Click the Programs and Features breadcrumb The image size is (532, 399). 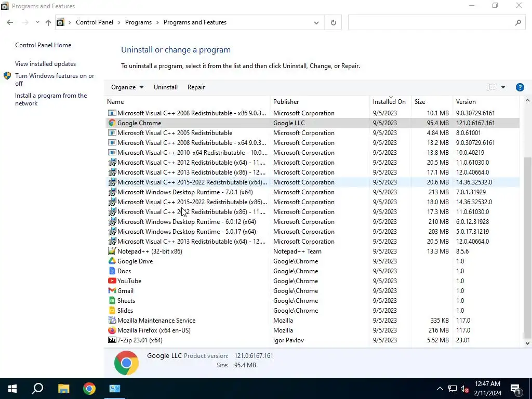coord(195,22)
